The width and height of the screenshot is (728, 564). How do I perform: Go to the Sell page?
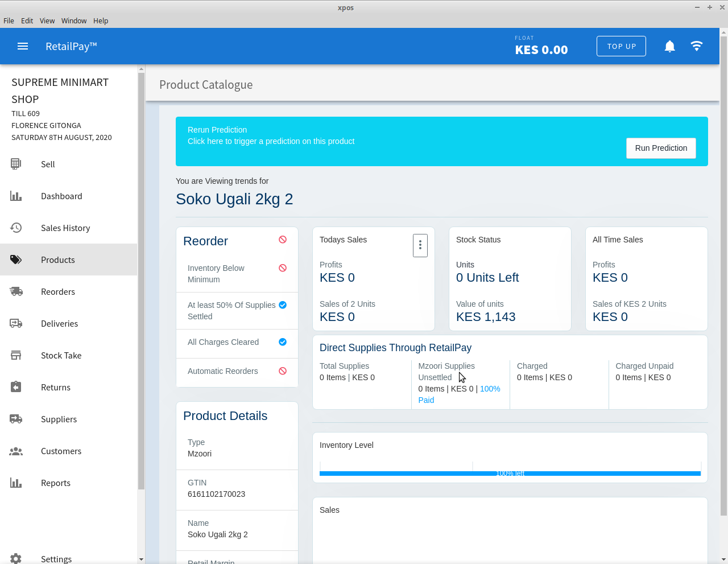69,164
